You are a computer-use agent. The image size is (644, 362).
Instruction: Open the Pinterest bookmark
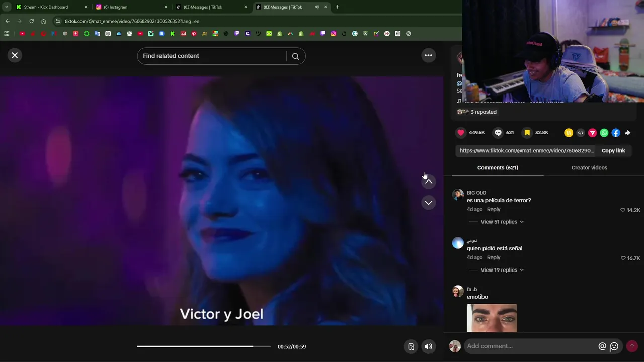(x=194, y=34)
